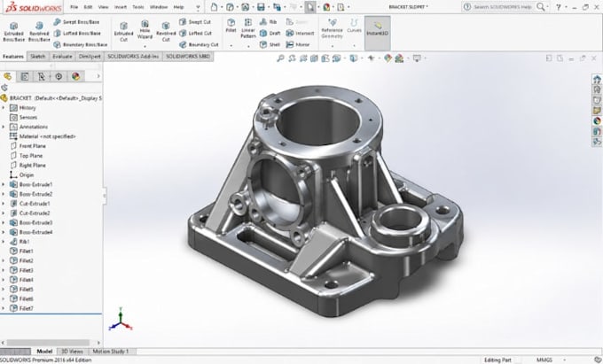Open the Insert menu

click(121, 7)
